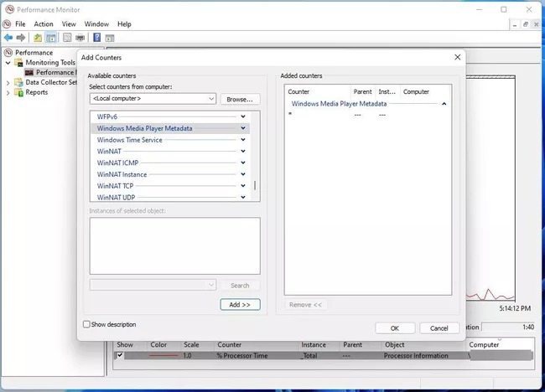Viewport: 545px width, 392px height.
Task: Open the File menu
Action: (x=20, y=24)
